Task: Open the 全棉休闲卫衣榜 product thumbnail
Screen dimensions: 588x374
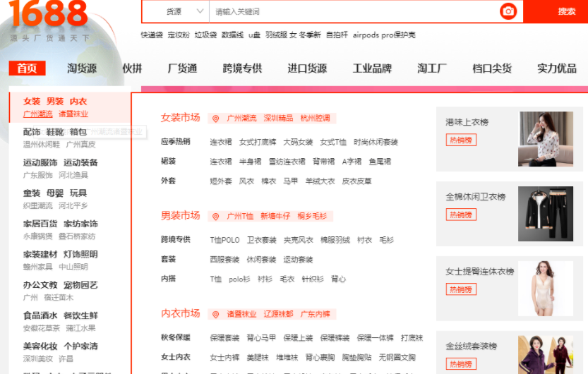Action: point(546,214)
